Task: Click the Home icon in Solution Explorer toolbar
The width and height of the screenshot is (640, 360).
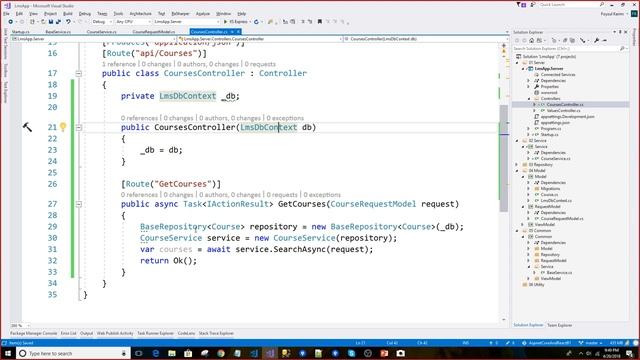Action: 531,40
